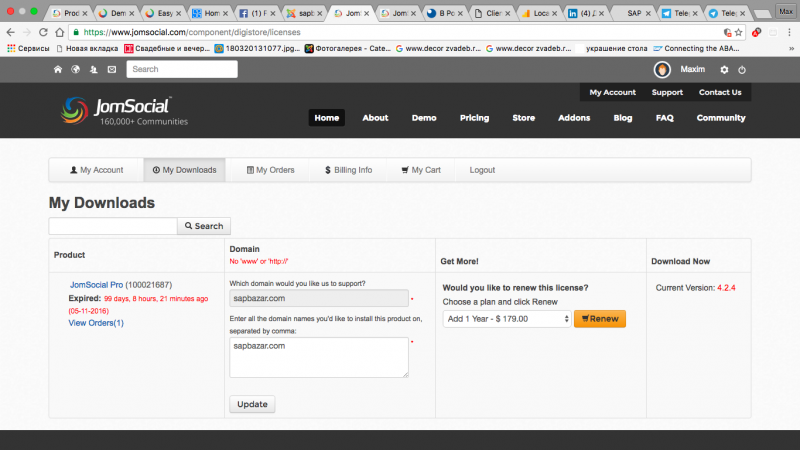Viewport: 800px width, 450px height.
Task: Open the Chrome menu with three dots
Action: pyautogui.click(x=789, y=32)
